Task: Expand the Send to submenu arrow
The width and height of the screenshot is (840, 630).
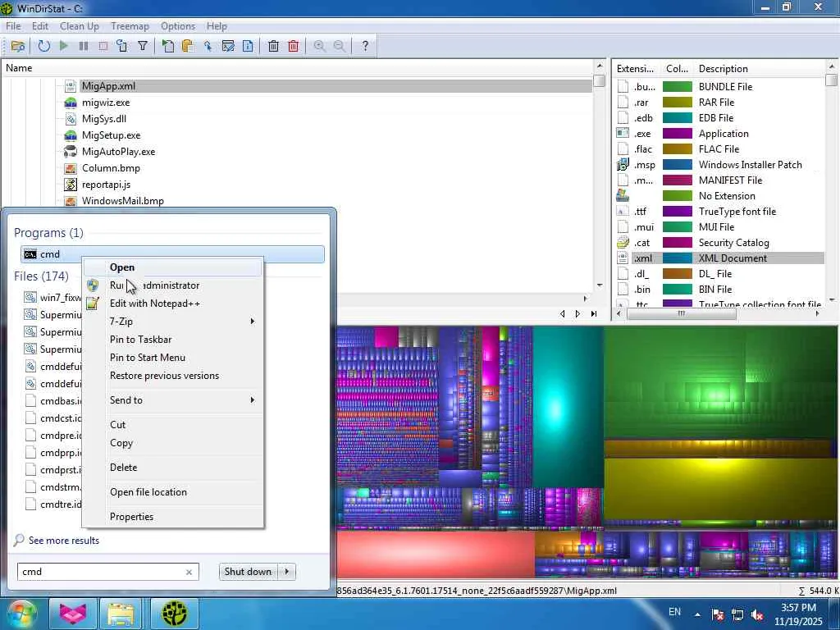Action: point(253,400)
